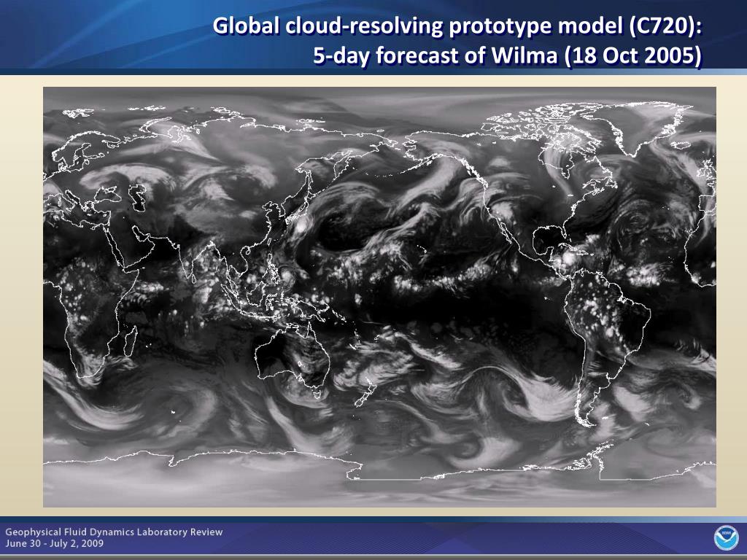Click the footer text 'Geophysical Fluid Dynamics Laboratory Review'
Screen dimensions: 747x560
click(114, 532)
